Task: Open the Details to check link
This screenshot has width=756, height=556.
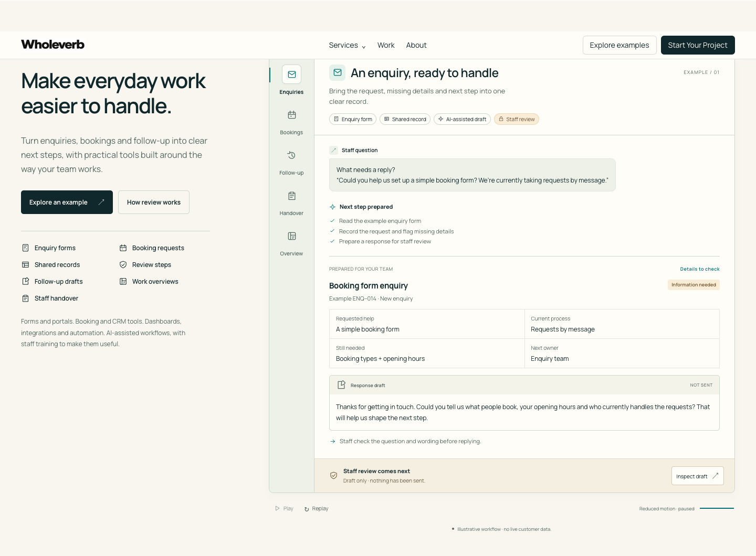Action: point(700,269)
